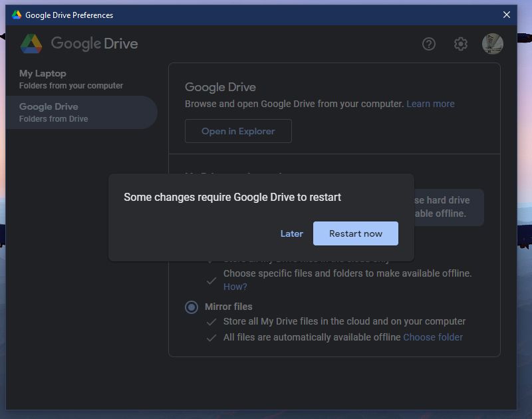Click the profile avatar photo
The image size is (532, 419).
coord(491,44)
